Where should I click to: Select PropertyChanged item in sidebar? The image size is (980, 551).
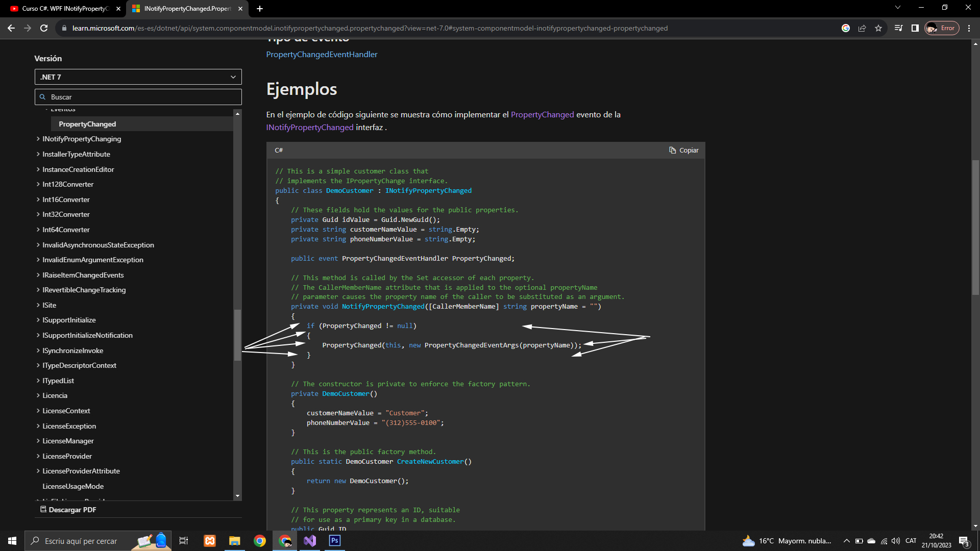[x=87, y=124]
